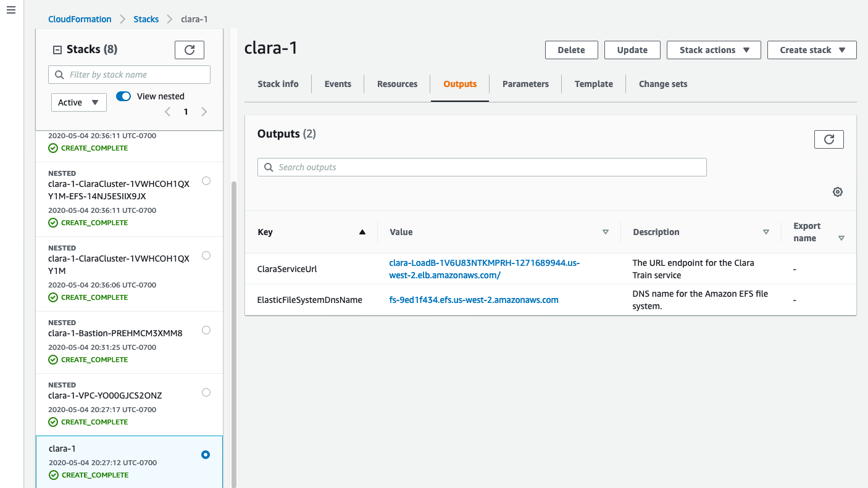
Task: Go to CloudFormation breadcrumb link
Action: point(80,19)
